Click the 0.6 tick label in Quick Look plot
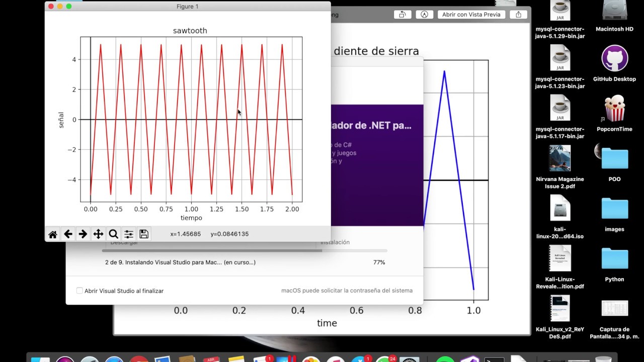 pos(357,311)
